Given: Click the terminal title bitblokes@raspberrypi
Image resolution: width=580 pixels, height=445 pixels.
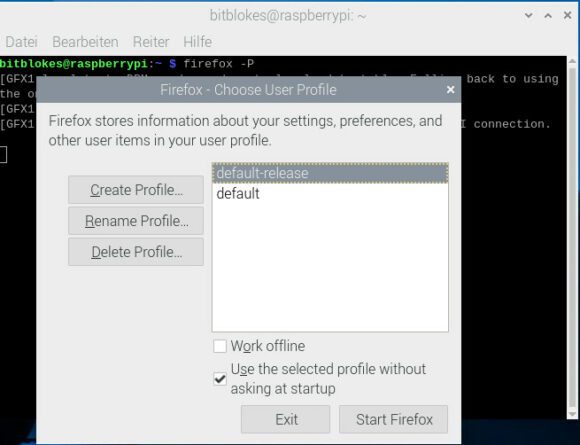Looking at the screenshot, I should [288, 16].
